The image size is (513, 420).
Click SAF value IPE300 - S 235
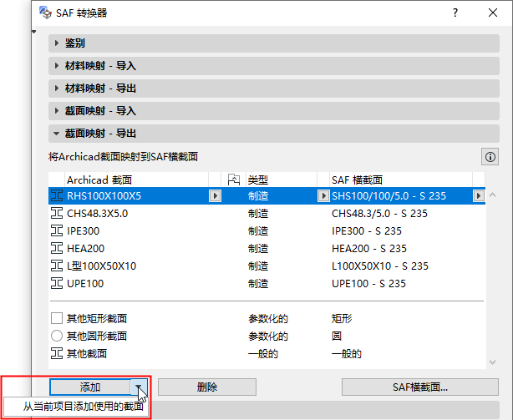(367, 230)
